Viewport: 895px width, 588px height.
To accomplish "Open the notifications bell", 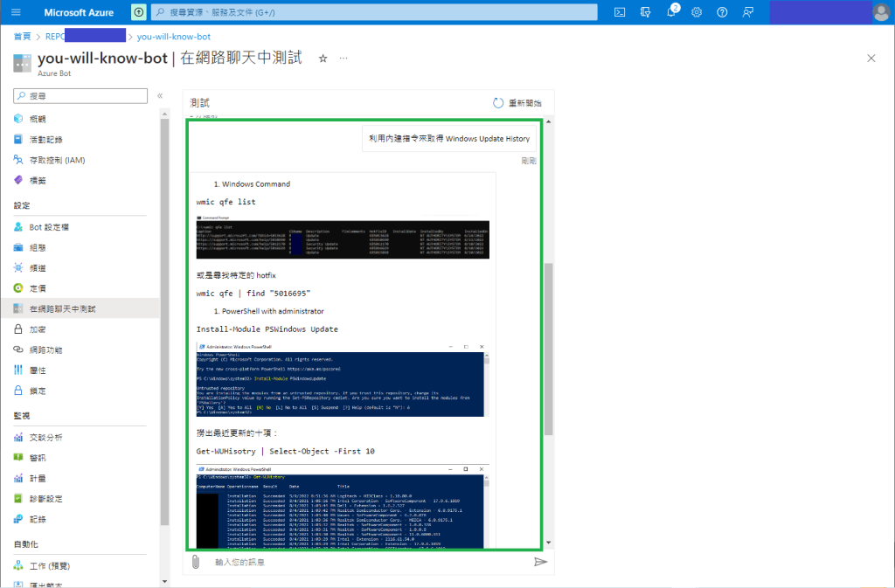I will point(671,12).
